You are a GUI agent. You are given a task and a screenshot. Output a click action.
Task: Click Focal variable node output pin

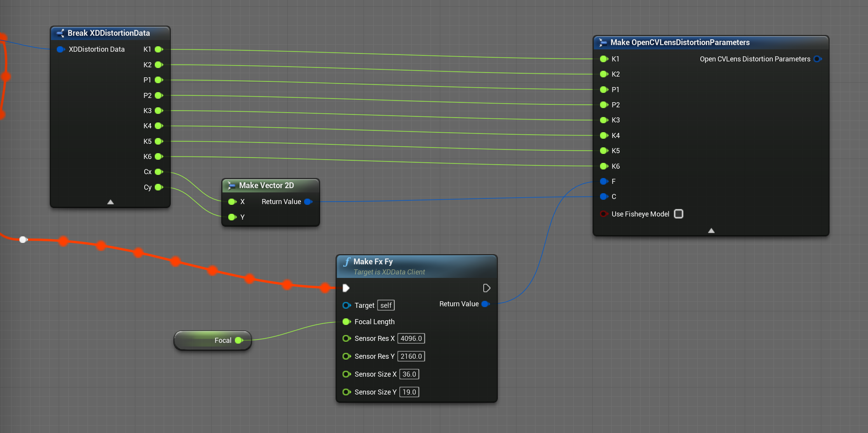coord(239,340)
